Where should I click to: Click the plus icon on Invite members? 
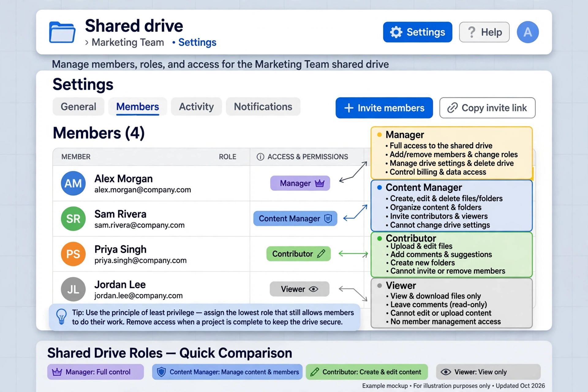[x=349, y=108]
